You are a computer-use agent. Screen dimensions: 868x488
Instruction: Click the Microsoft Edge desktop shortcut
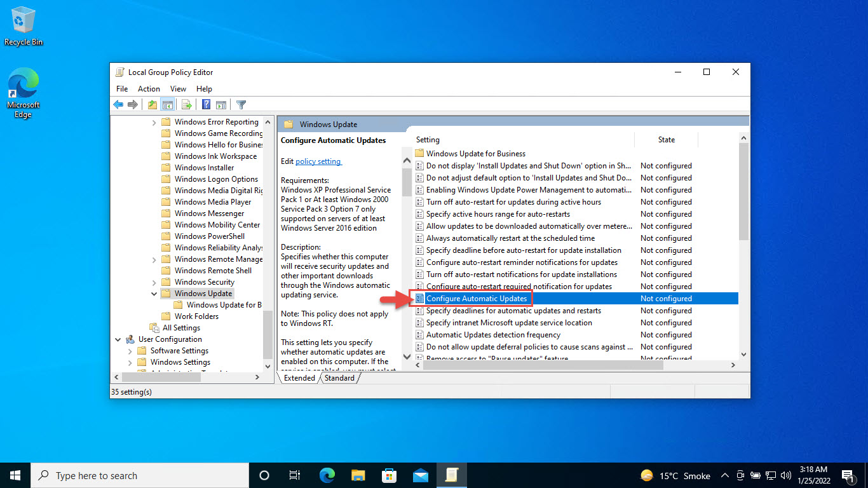pos(24,94)
